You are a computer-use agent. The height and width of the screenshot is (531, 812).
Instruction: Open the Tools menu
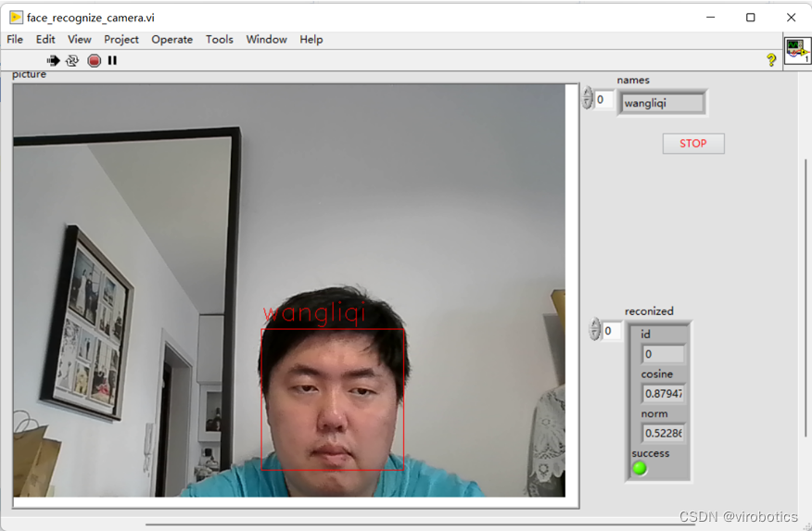220,40
